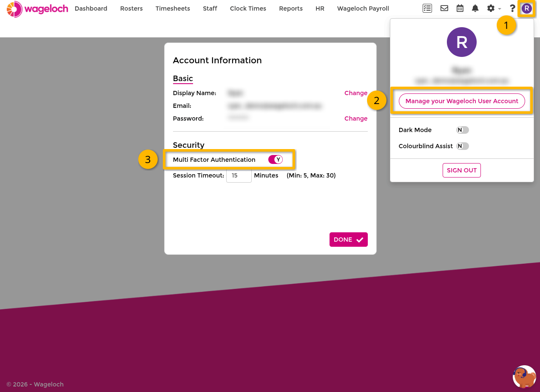The width and height of the screenshot is (540, 392).
Task: Click the Basic section heading
Action: [183, 79]
